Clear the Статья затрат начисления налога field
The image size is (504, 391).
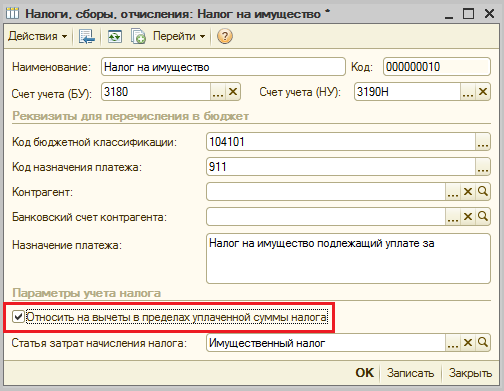click(468, 343)
